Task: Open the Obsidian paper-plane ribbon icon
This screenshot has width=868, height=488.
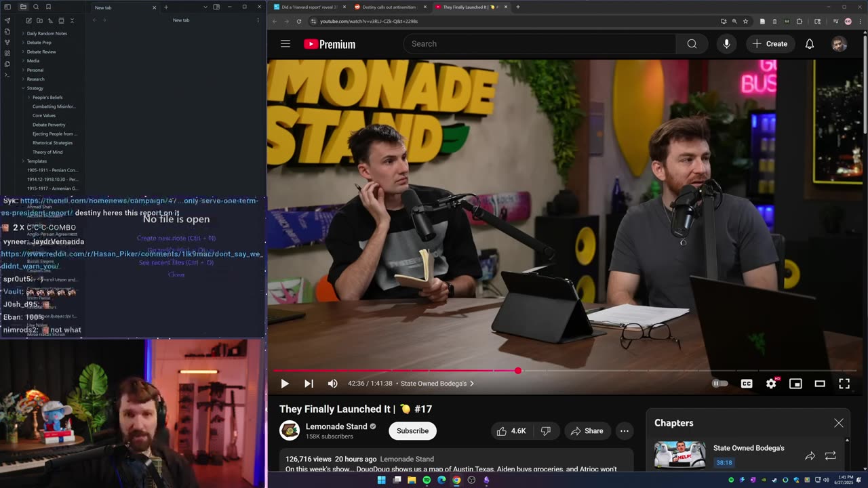Action: pyautogui.click(x=7, y=20)
